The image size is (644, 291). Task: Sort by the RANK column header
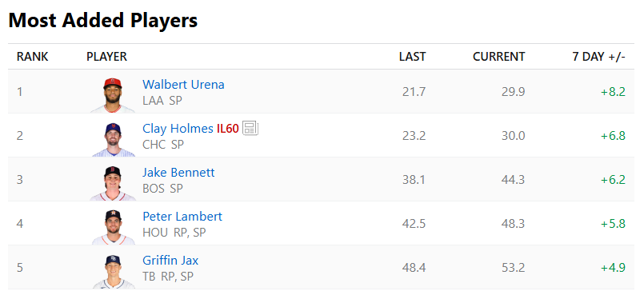point(33,57)
